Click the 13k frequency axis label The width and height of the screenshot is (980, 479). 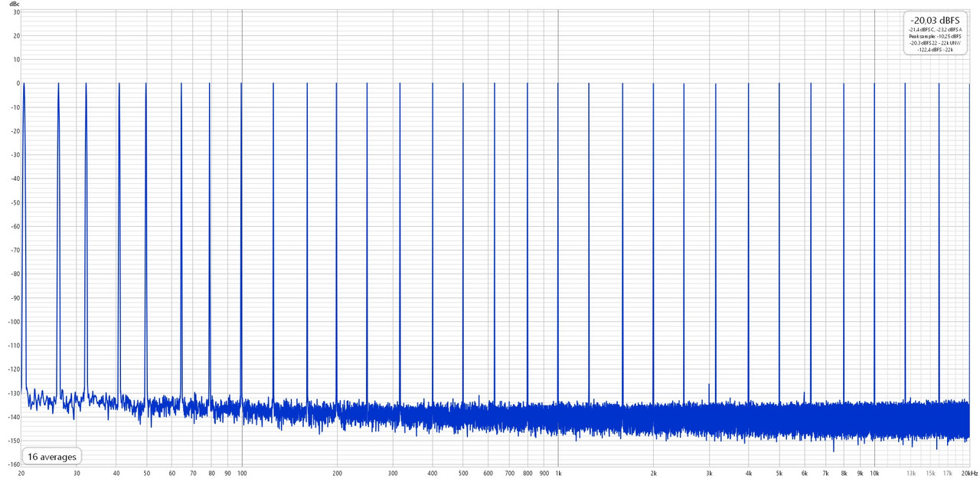[x=911, y=474]
